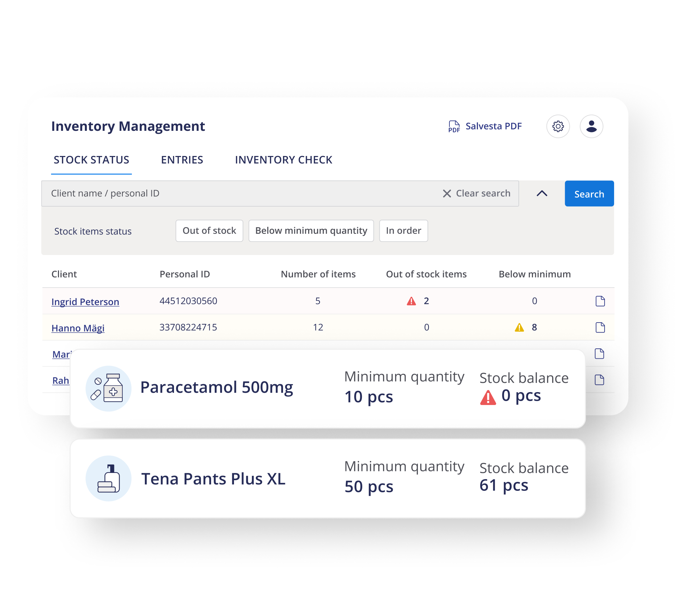Open document icon for Ingrid Peterson
696x616 pixels.
point(600,301)
